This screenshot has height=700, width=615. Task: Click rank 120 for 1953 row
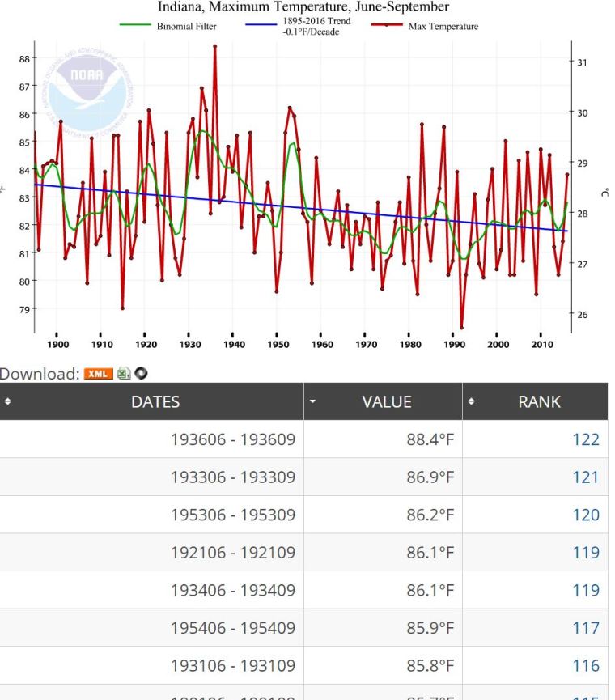point(585,515)
